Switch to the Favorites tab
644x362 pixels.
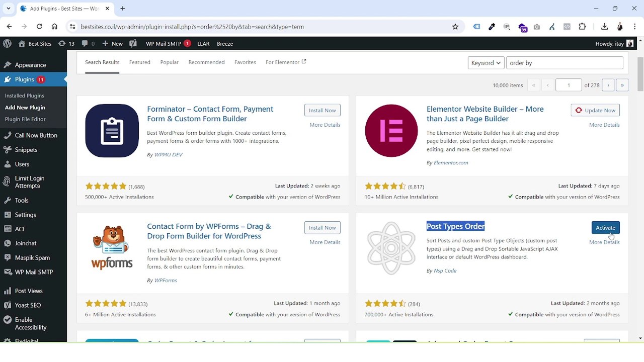click(x=245, y=62)
